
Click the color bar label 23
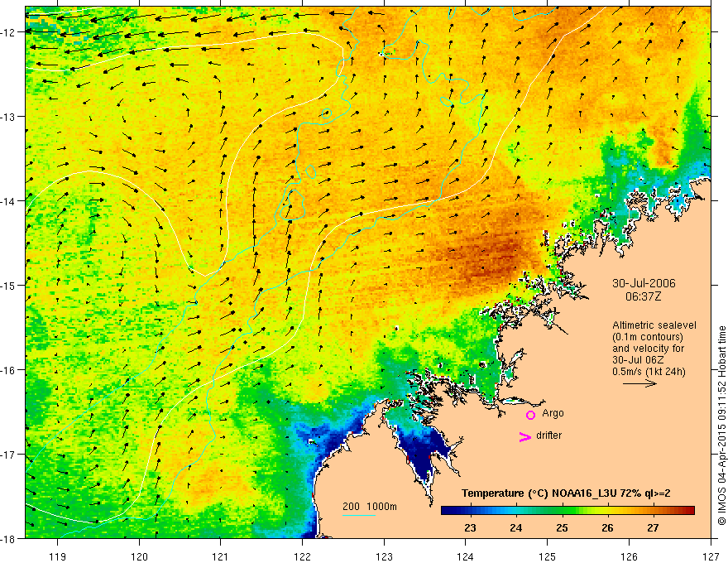pos(470,527)
